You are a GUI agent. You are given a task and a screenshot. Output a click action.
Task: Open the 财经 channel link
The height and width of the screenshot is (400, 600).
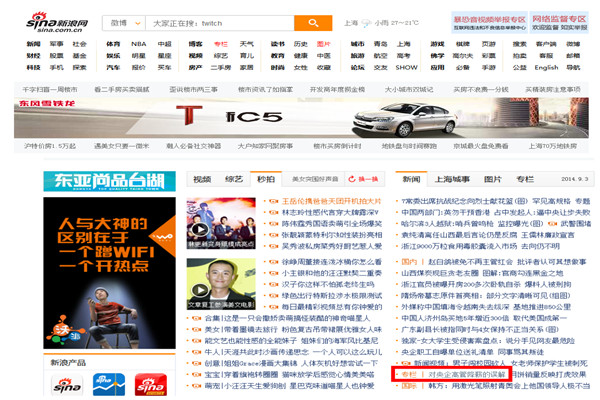point(33,56)
